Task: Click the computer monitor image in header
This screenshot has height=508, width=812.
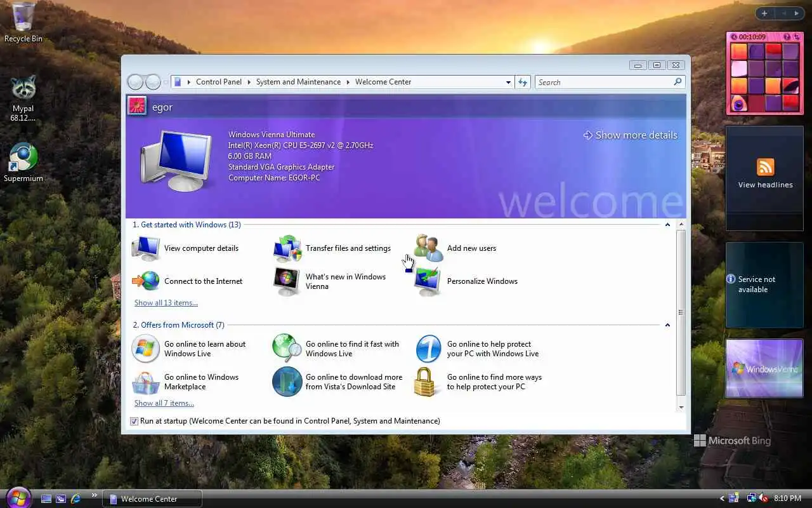Action: tap(176, 161)
